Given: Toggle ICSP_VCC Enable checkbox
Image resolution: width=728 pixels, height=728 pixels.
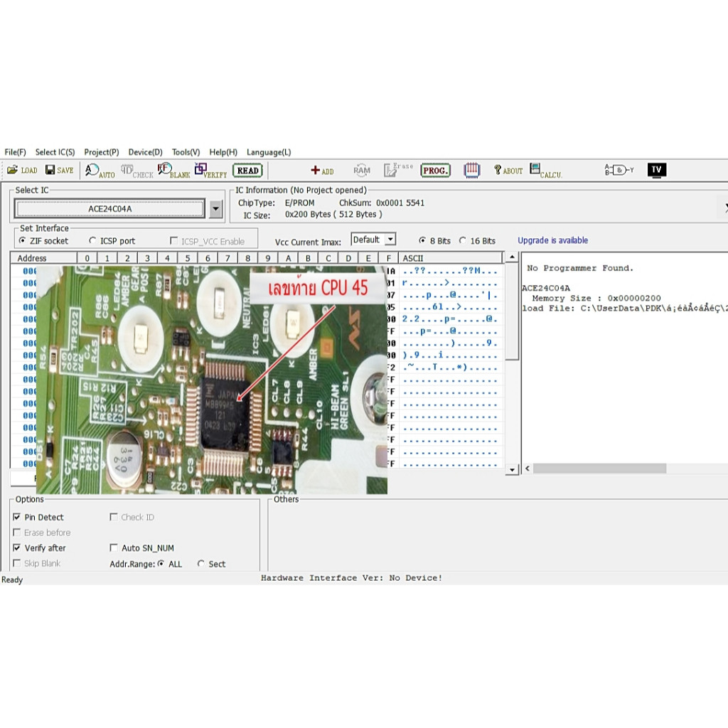Looking at the screenshot, I should 173,240.
